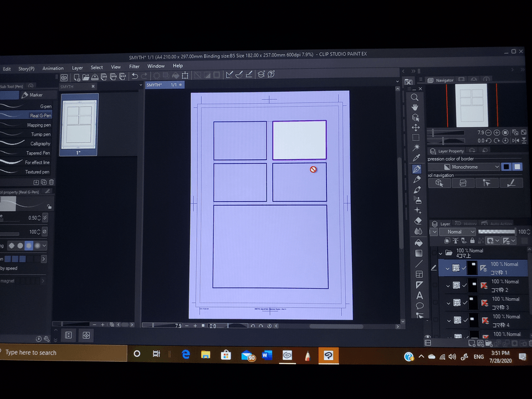The image size is (532, 399).
Task: Select the Blend tool
Action: click(418, 232)
